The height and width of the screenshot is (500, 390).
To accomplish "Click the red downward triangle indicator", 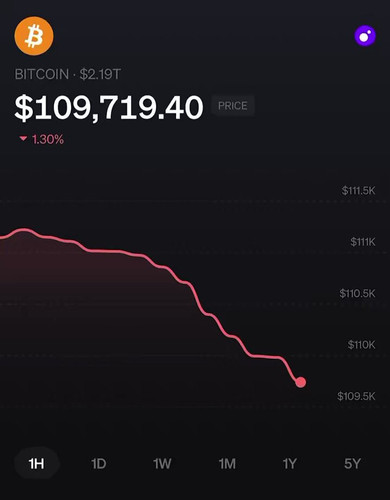I will click(x=23, y=138).
